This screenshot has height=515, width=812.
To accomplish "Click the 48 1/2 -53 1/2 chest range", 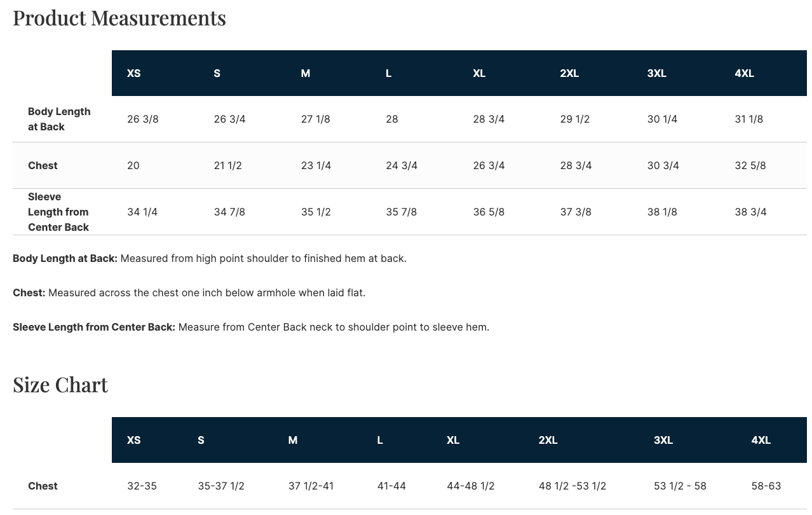I will (572, 486).
